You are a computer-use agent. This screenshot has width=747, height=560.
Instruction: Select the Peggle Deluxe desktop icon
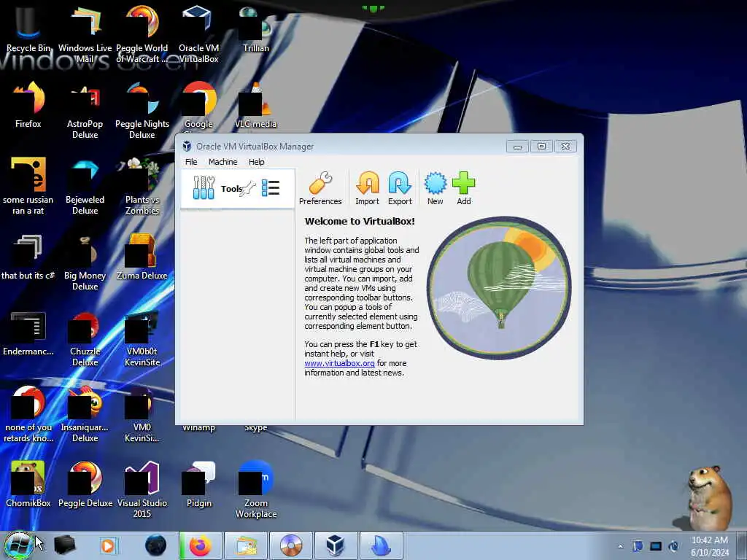(x=85, y=484)
